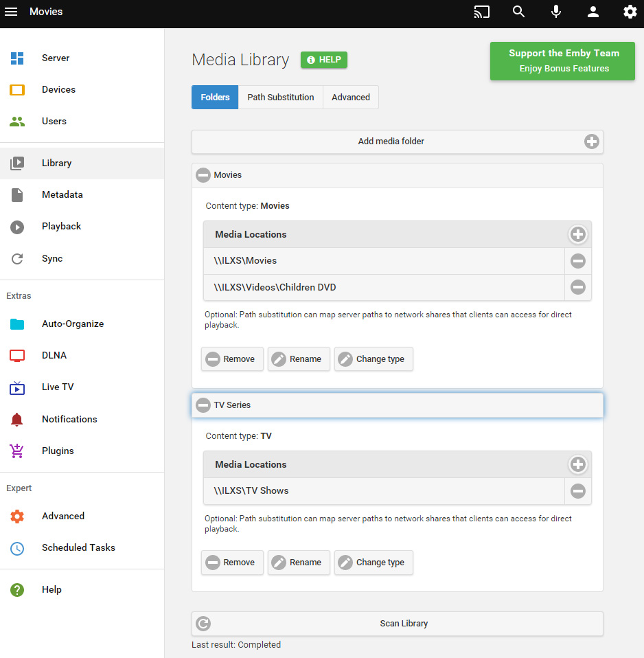Collapse the Movies library section
644x658 pixels.
(x=203, y=175)
